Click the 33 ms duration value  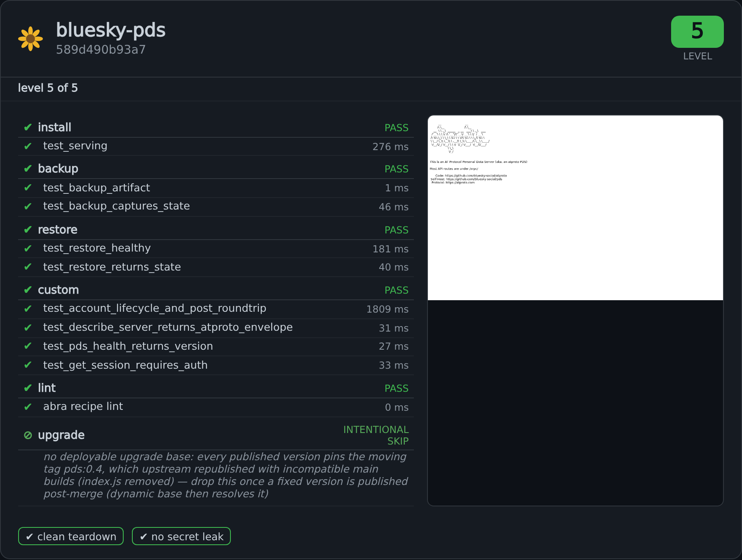pos(394,365)
